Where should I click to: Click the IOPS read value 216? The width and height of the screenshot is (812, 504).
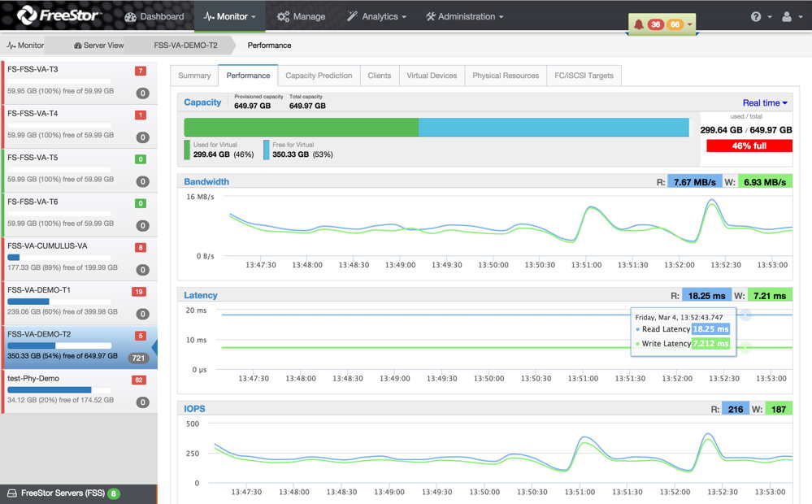click(736, 409)
